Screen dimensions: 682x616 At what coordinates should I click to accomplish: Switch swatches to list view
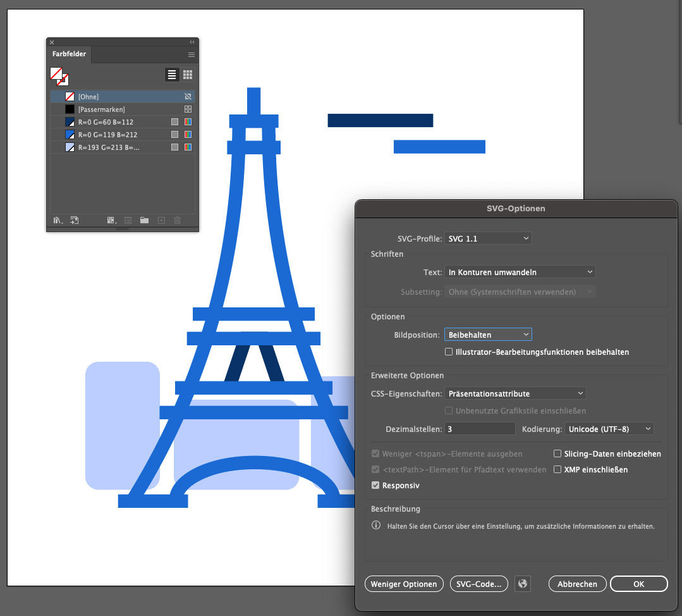coord(172,75)
